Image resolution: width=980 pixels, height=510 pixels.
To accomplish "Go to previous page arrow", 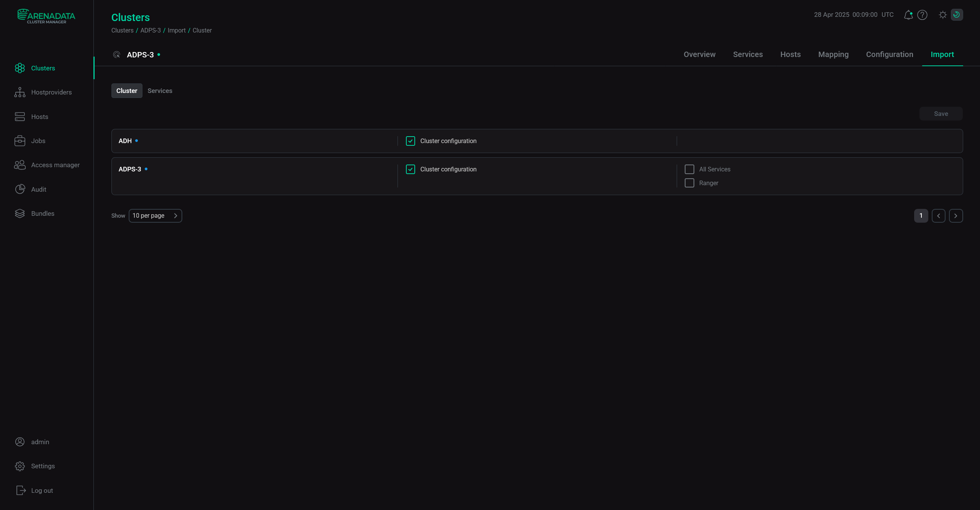I will coord(938,216).
